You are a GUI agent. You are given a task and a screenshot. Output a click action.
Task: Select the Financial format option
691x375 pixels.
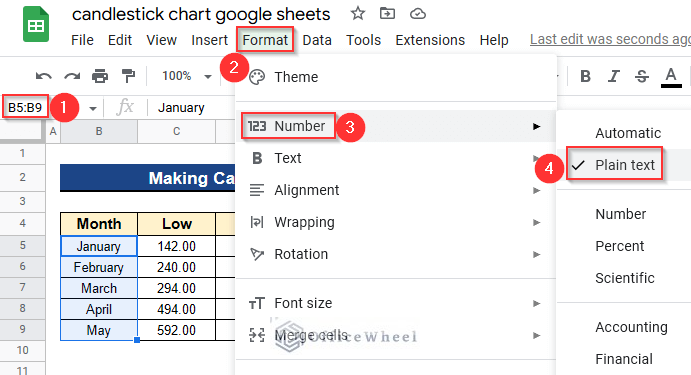pyautogui.click(x=624, y=359)
